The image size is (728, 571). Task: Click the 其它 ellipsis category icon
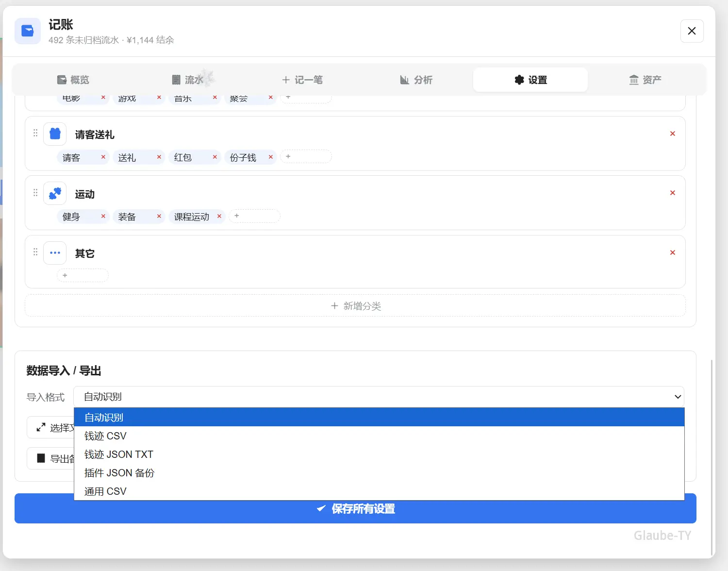(55, 252)
